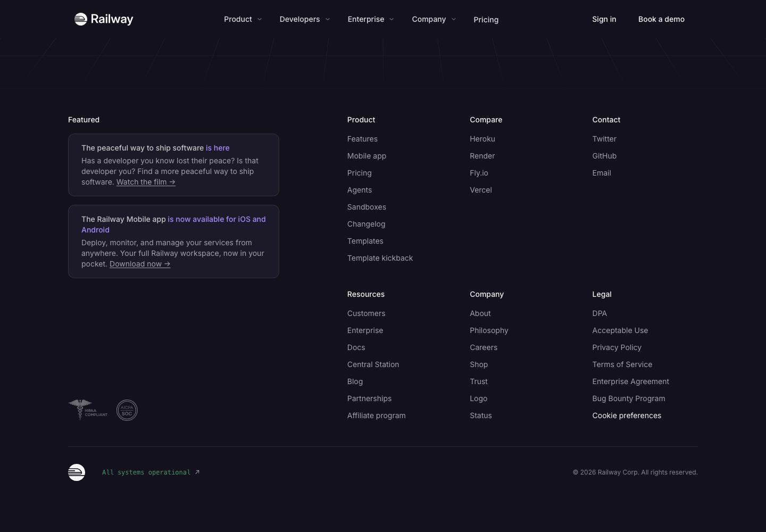This screenshot has height=532, width=766.
Task: Click the Email contact link
Action: (602, 173)
